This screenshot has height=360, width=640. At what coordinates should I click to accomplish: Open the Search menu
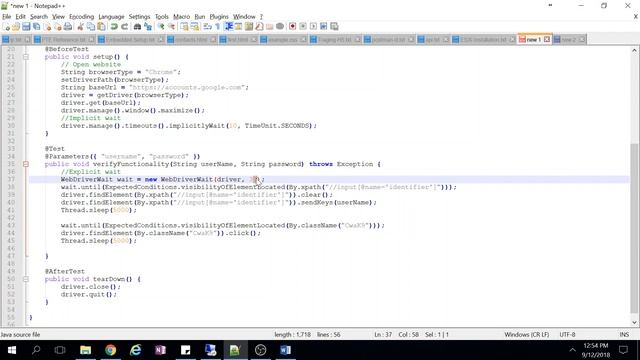coord(39,17)
